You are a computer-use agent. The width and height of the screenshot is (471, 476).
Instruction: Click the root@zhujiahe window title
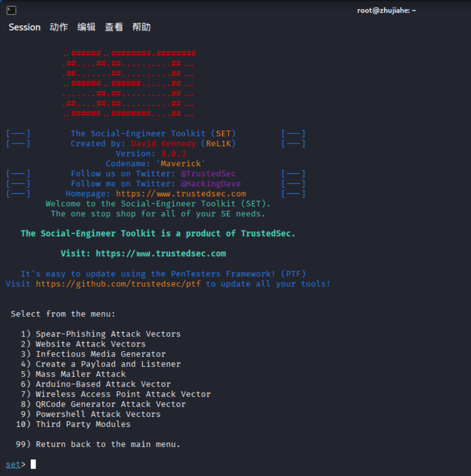(x=386, y=11)
